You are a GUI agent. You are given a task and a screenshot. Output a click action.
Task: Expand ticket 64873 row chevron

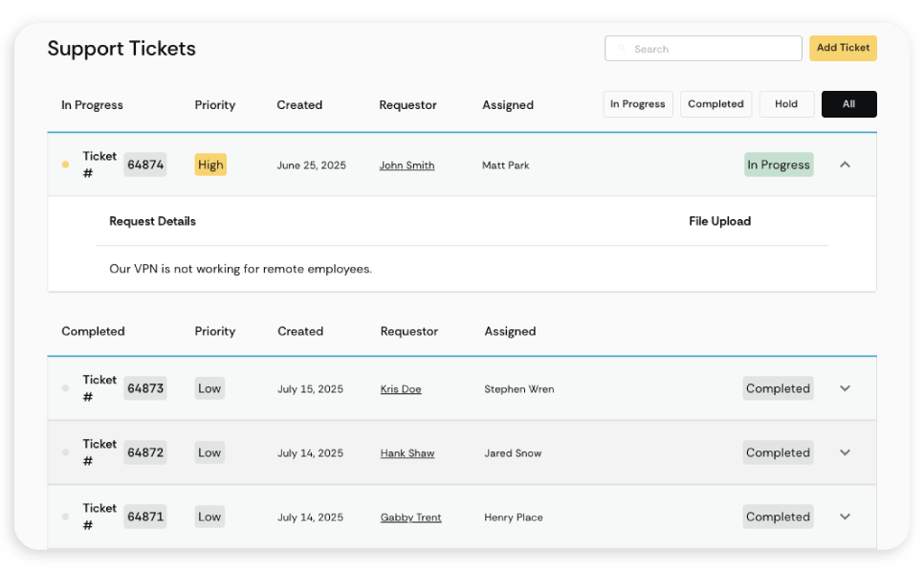click(845, 388)
